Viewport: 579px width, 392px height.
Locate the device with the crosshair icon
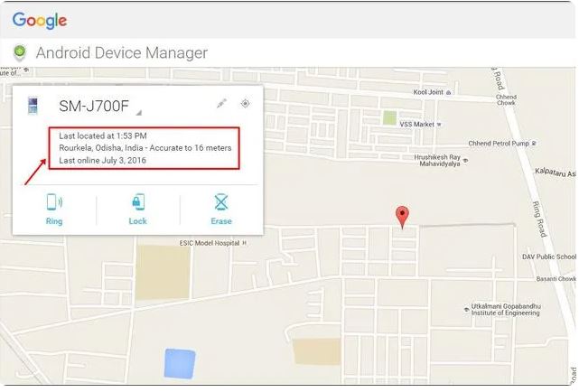245,104
